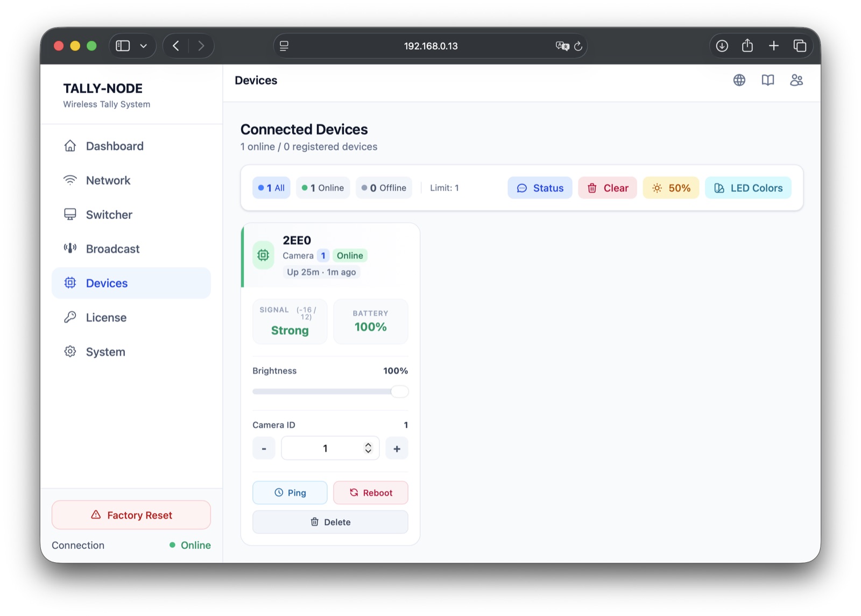Set brightness with 50% button

point(671,188)
